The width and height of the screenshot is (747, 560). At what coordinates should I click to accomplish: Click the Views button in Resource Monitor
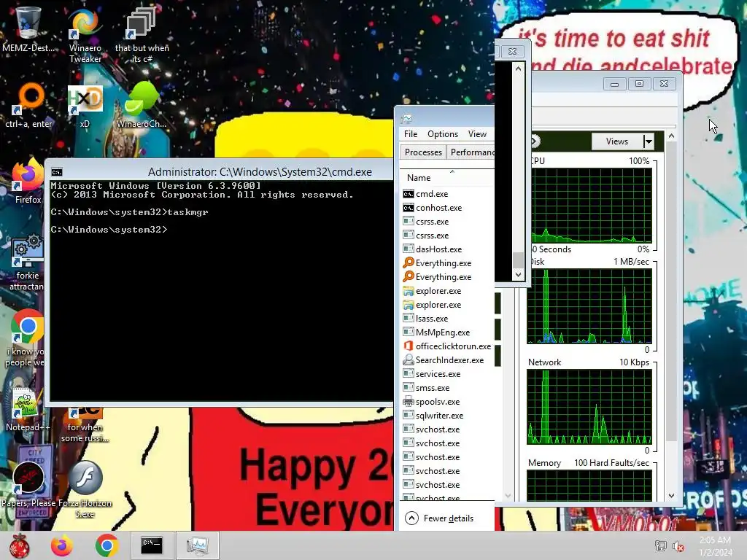(617, 141)
